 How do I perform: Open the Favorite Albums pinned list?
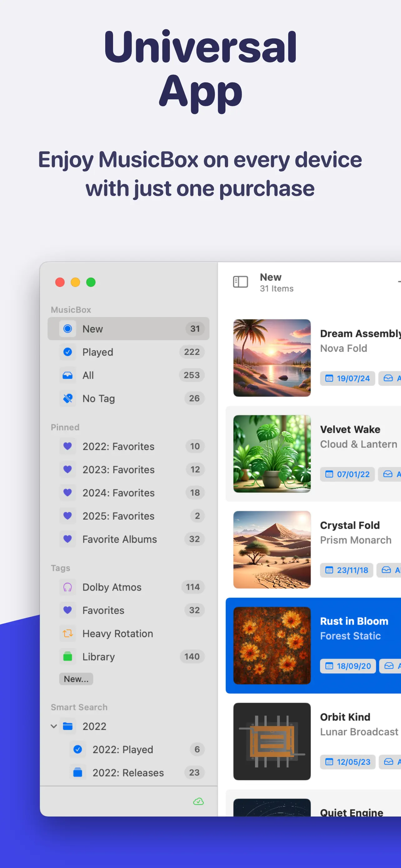pyautogui.click(x=128, y=539)
